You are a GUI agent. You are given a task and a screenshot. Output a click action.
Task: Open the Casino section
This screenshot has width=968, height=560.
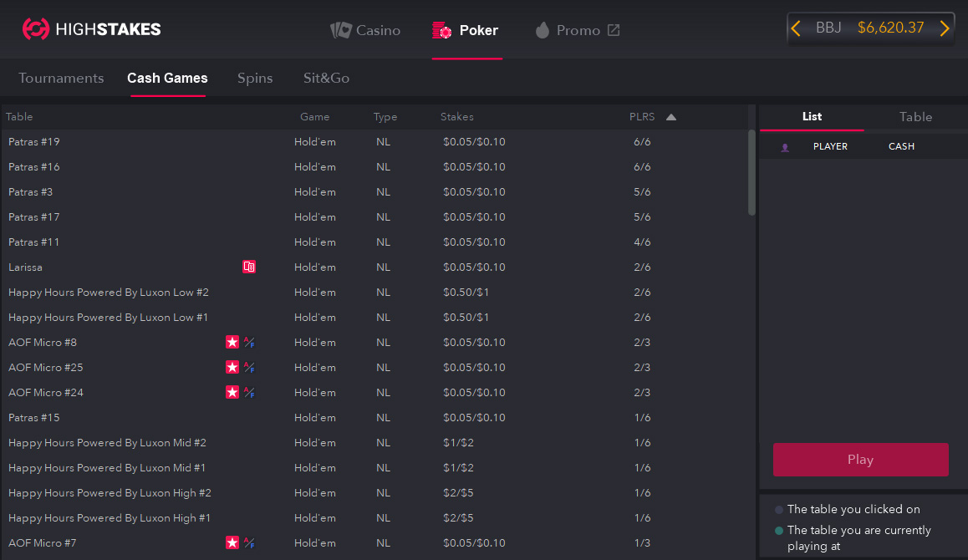(x=366, y=30)
